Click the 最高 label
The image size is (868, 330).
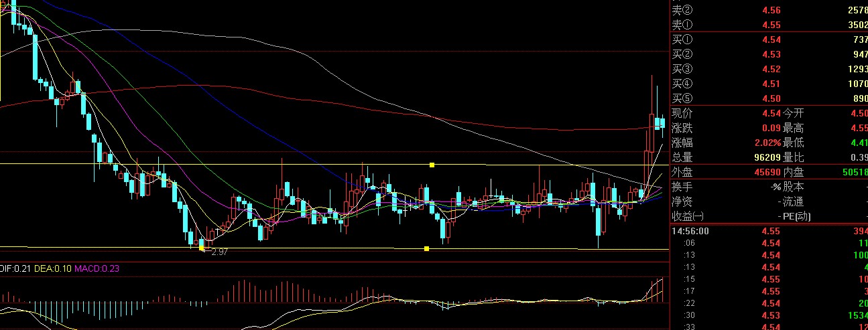click(x=793, y=128)
